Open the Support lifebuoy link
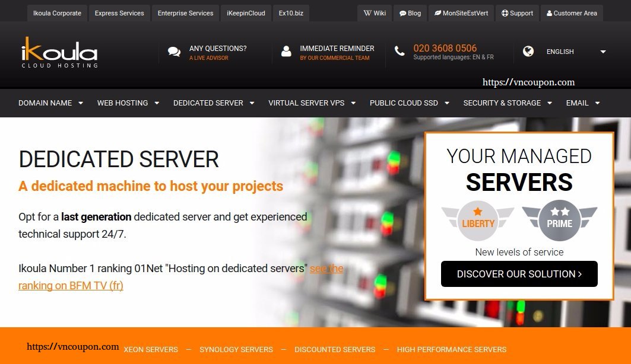 (x=517, y=13)
